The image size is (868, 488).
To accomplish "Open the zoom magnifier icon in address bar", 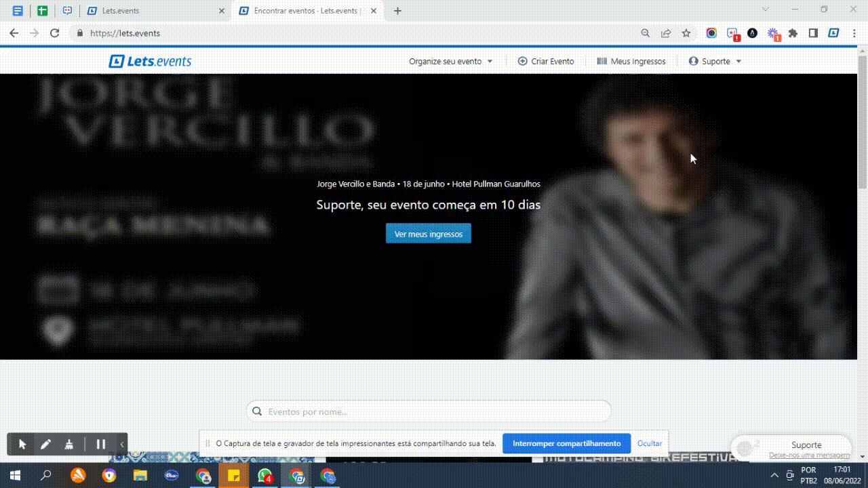I will point(646,33).
